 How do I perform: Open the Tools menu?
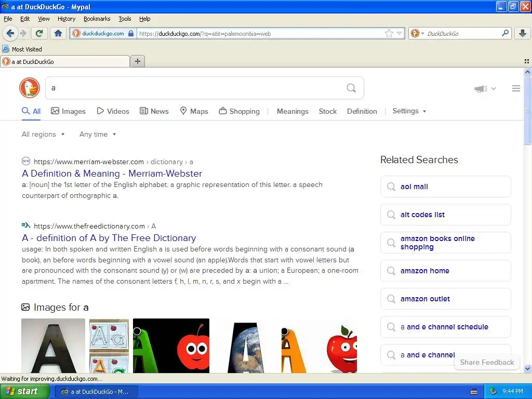coord(125,19)
